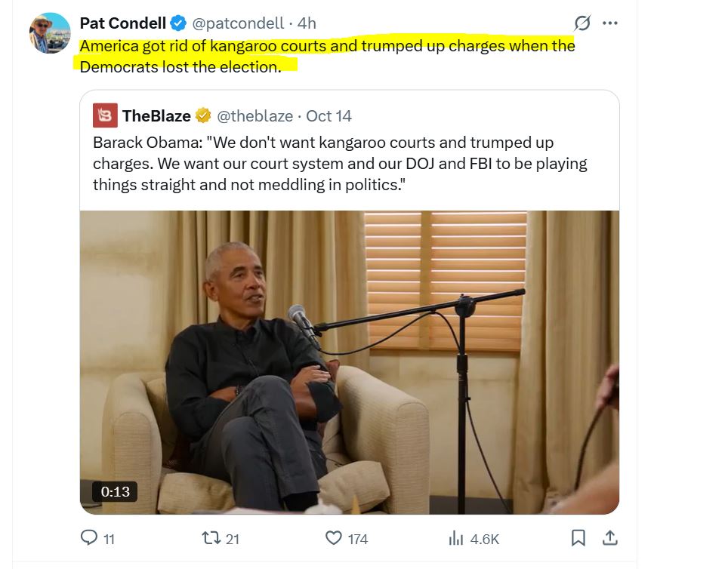
Task: Like the tweet with heart icon
Action: (x=335, y=538)
